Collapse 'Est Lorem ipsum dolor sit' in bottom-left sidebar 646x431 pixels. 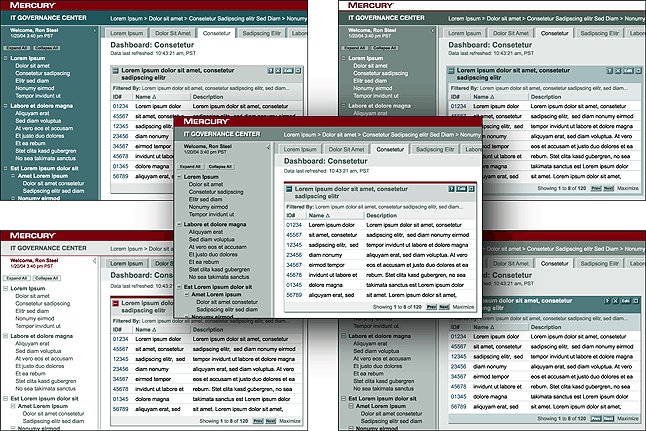tap(7, 398)
